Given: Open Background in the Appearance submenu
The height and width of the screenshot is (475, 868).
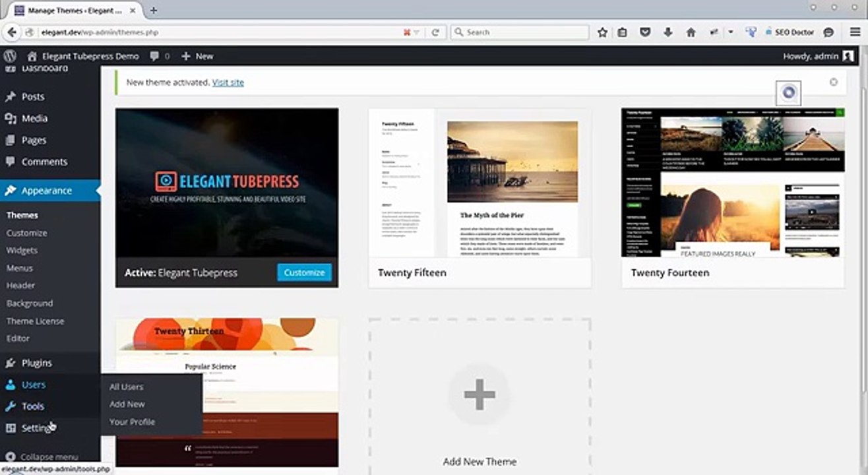Looking at the screenshot, I should pyautogui.click(x=30, y=303).
